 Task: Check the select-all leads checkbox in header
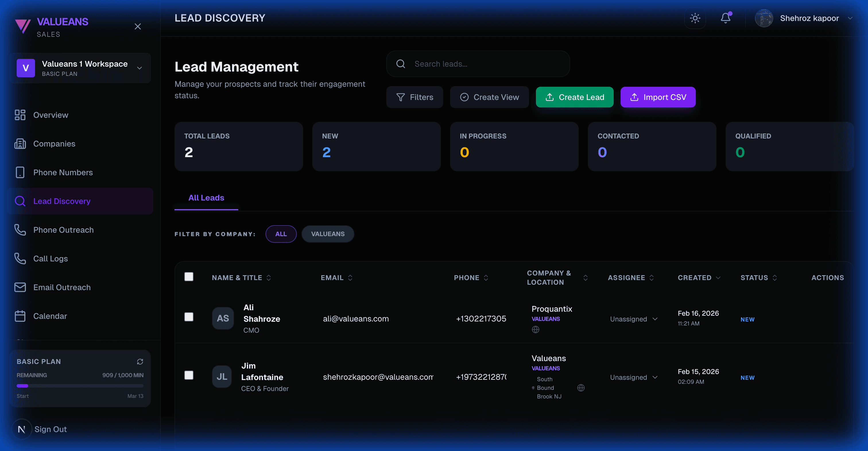(189, 277)
